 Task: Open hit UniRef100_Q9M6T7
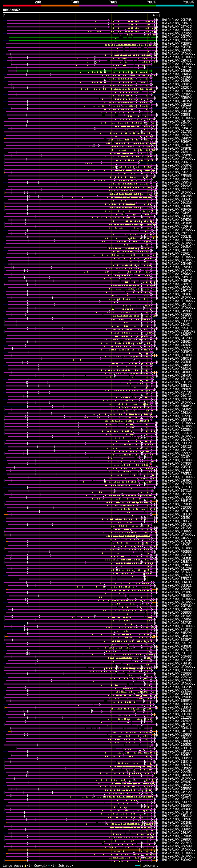[177, 162]
